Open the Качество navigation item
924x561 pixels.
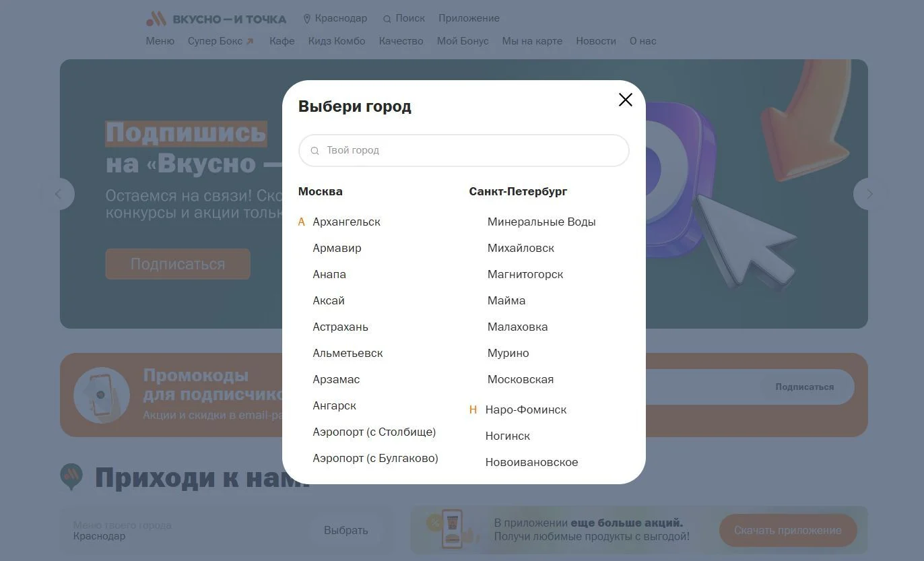coord(401,41)
